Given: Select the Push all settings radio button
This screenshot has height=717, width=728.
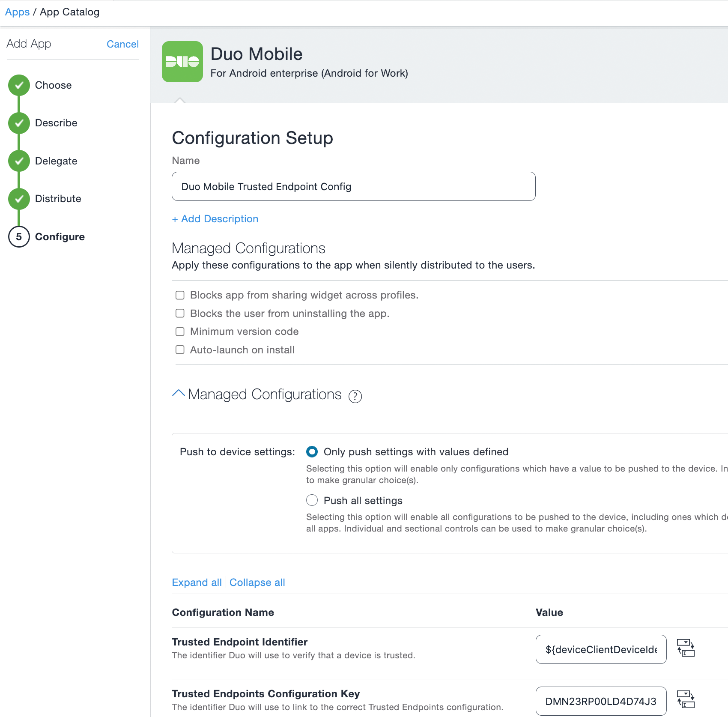Looking at the screenshot, I should click(x=312, y=500).
